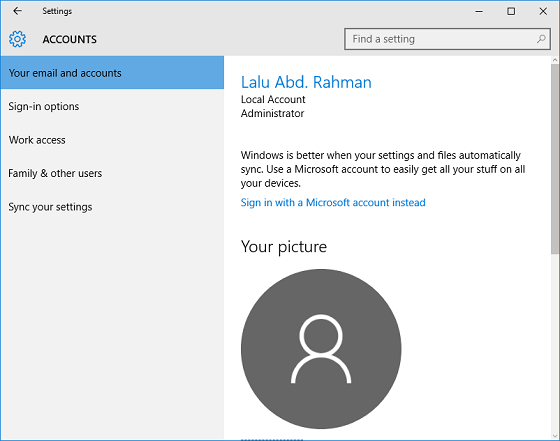
Task: Close the Settings window
Action: pyautogui.click(x=543, y=11)
